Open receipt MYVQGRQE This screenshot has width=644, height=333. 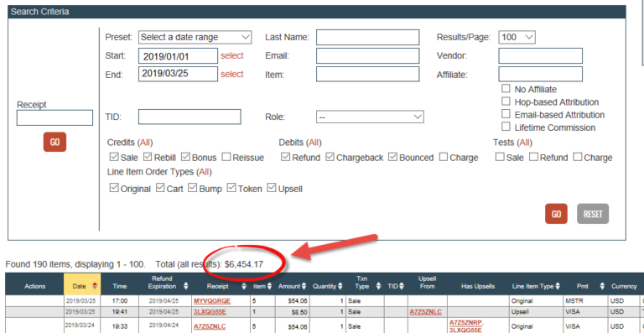(212, 300)
